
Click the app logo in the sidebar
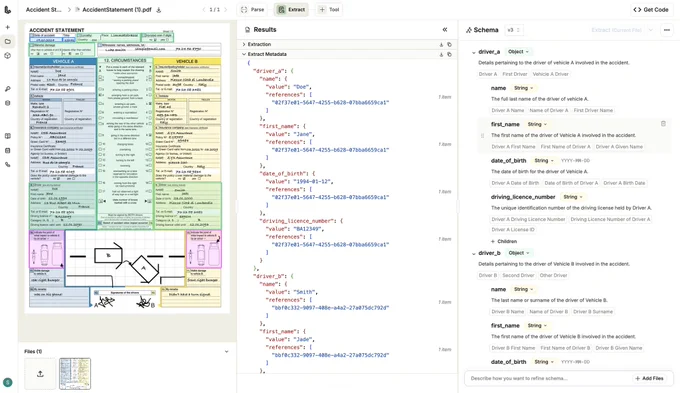(x=7, y=9)
